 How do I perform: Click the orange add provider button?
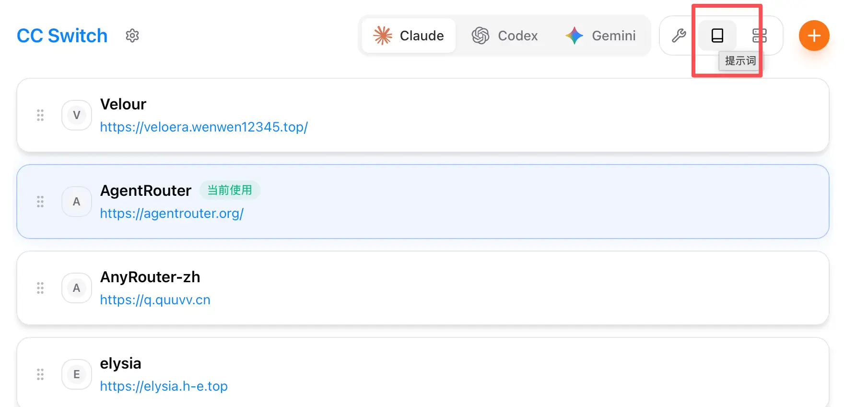(814, 36)
